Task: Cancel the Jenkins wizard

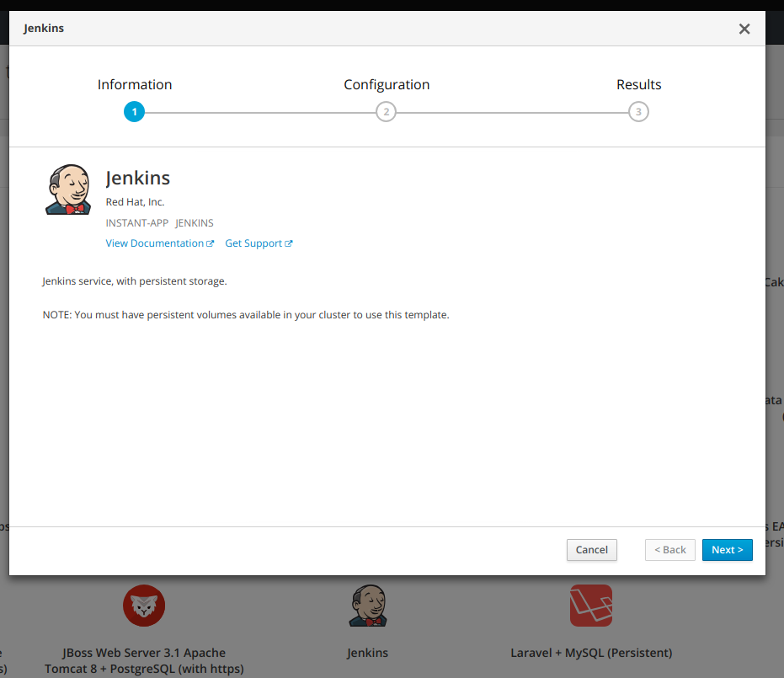Action: tap(591, 550)
